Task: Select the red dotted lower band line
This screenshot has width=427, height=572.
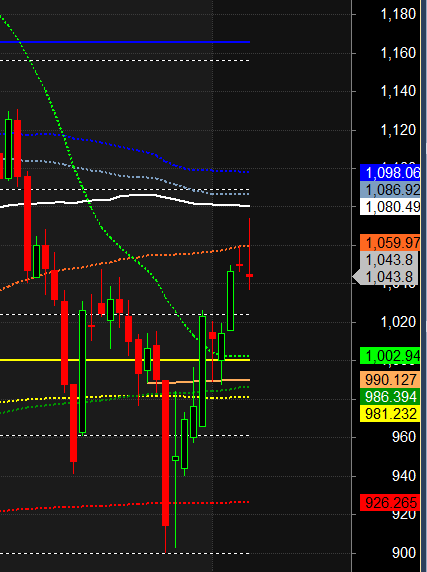Action: [124, 505]
